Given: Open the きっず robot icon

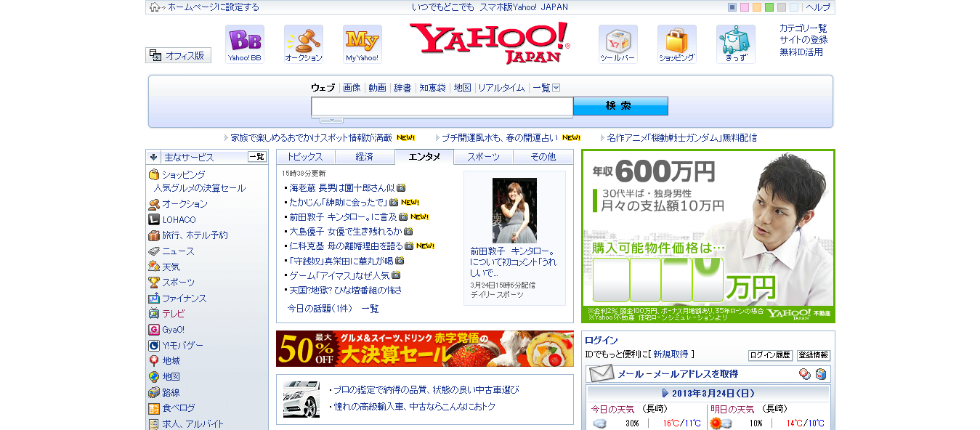Looking at the screenshot, I should [x=736, y=44].
